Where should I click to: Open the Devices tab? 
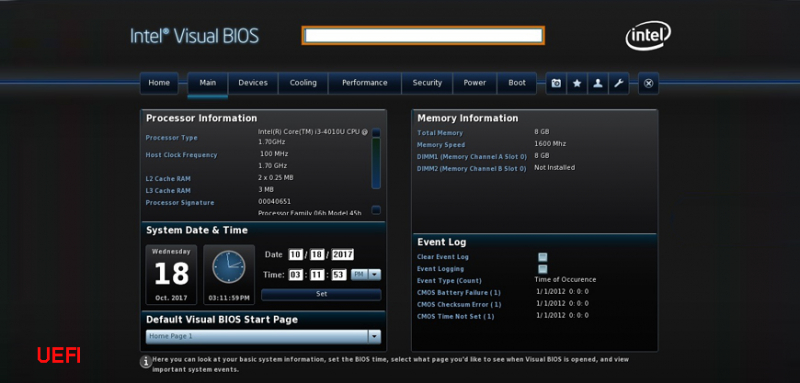[x=253, y=83]
